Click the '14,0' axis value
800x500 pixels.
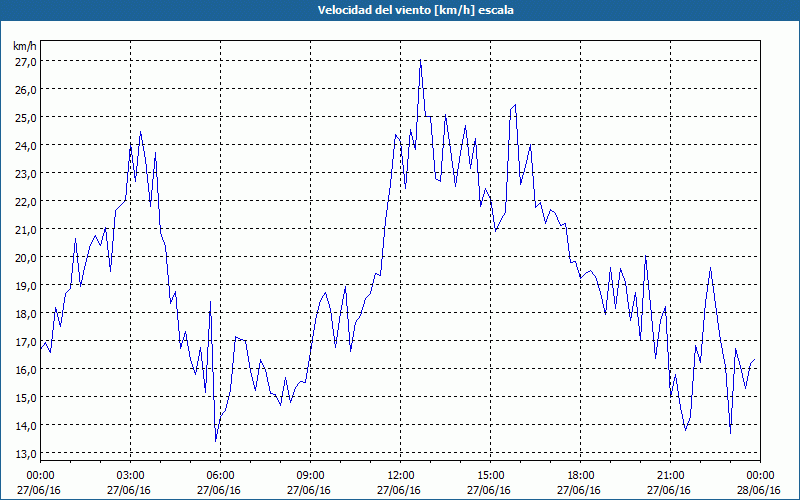(24, 426)
